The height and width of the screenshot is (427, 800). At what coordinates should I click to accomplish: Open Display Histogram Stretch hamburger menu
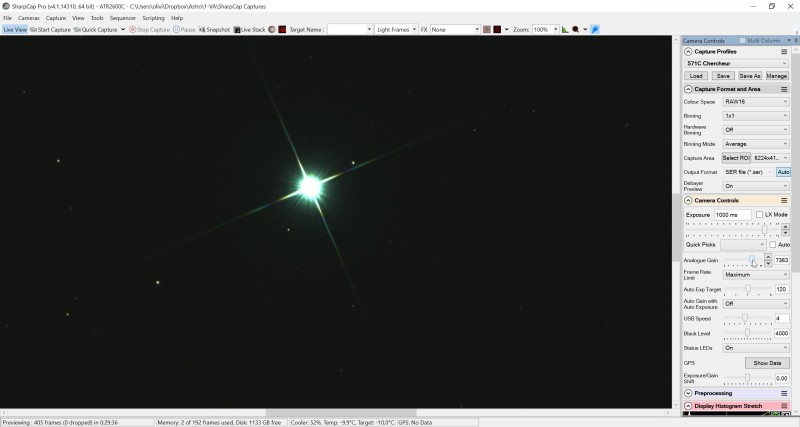[x=784, y=406]
